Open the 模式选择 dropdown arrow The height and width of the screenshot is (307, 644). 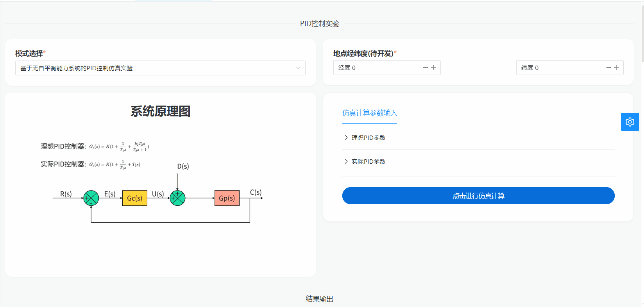point(298,68)
